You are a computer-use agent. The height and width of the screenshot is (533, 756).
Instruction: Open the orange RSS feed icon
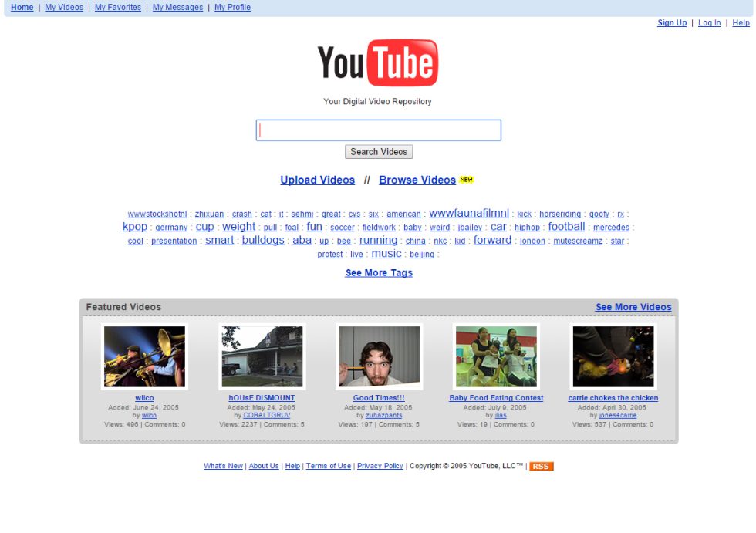pos(541,466)
